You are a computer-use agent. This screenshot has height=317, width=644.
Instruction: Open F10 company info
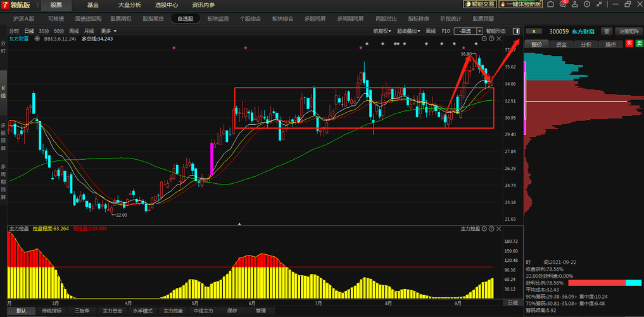tap(446, 31)
